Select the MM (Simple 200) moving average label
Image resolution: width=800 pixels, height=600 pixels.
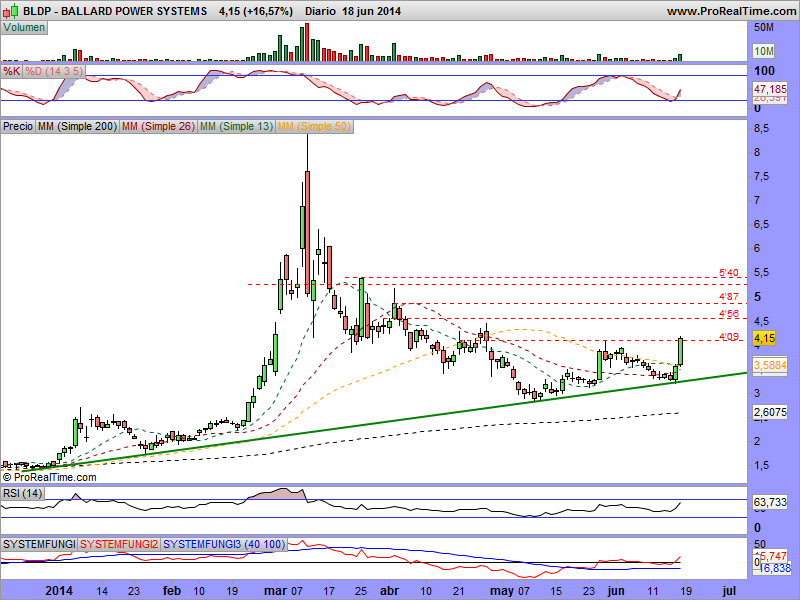point(77,126)
